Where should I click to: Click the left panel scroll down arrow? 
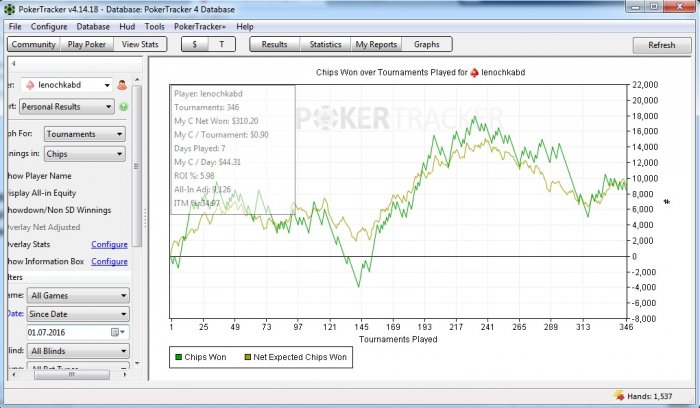pos(137,363)
